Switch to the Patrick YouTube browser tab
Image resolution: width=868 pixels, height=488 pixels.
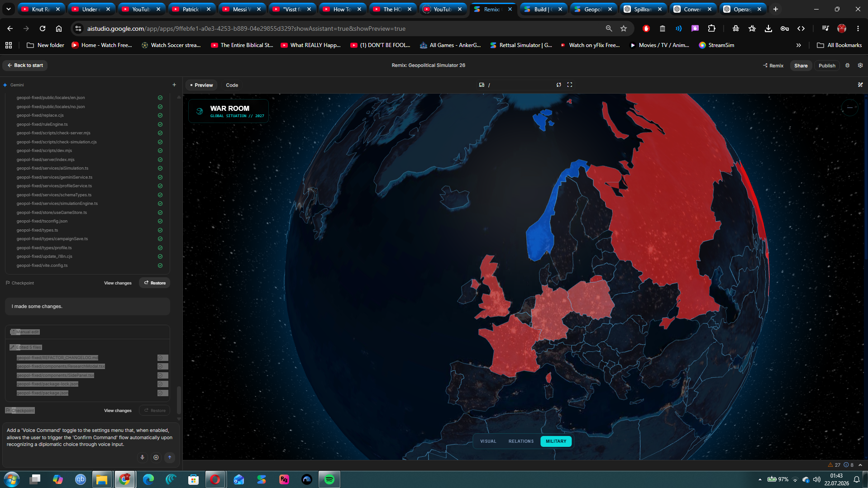(191, 9)
